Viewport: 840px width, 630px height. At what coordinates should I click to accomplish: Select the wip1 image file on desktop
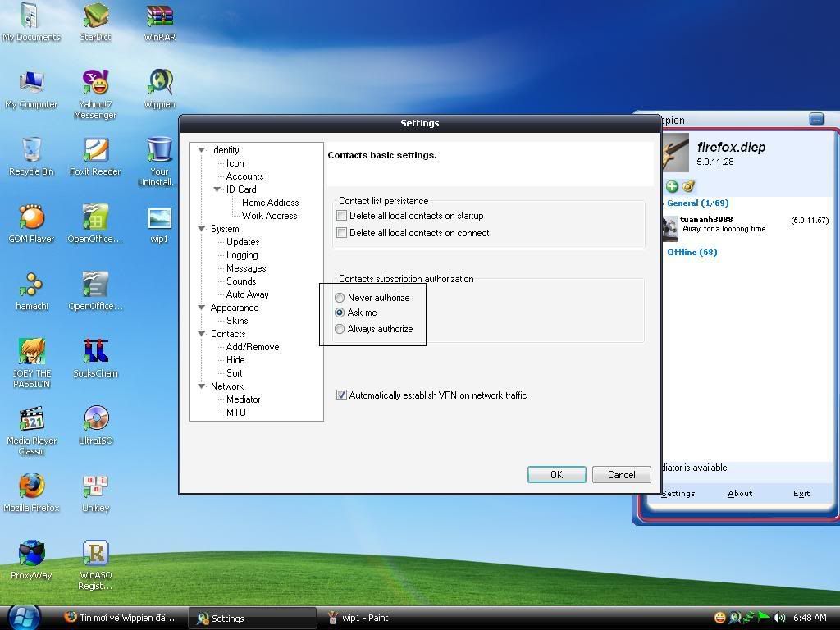tap(160, 225)
